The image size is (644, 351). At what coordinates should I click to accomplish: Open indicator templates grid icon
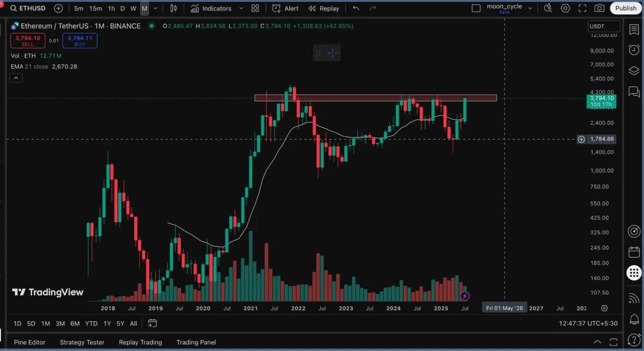(x=255, y=8)
